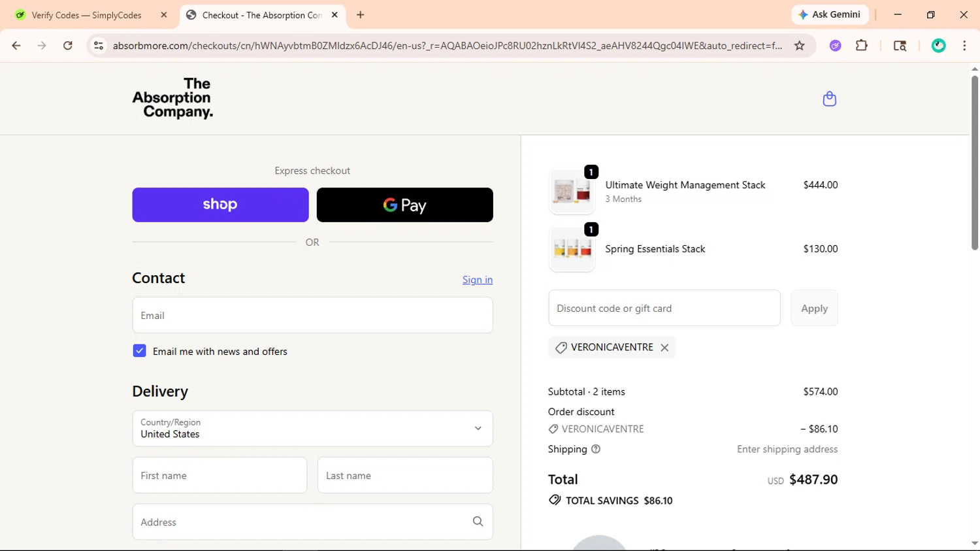The image size is (980, 551).
Task: Remove the VERONICAVENTRE discount code
Action: [664, 348]
